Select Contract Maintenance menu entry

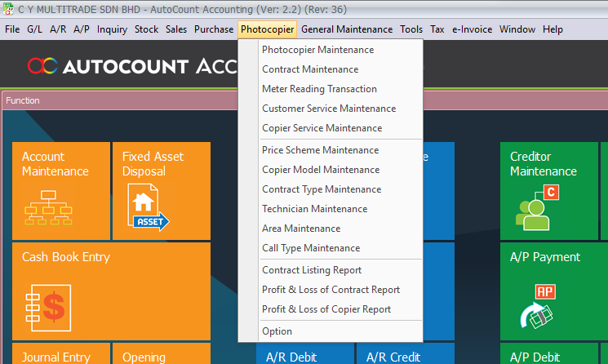(331, 69)
